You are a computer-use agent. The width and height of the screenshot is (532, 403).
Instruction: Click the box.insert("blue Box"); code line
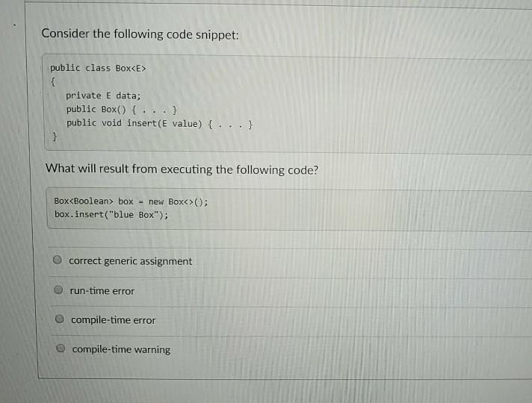pos(111,215)
